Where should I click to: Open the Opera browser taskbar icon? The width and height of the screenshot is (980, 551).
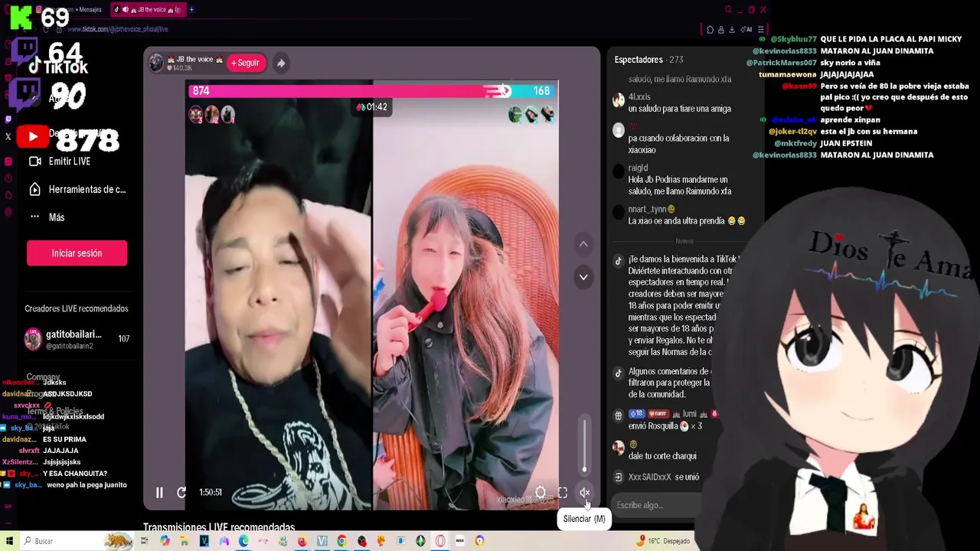[x=440, y=541]
